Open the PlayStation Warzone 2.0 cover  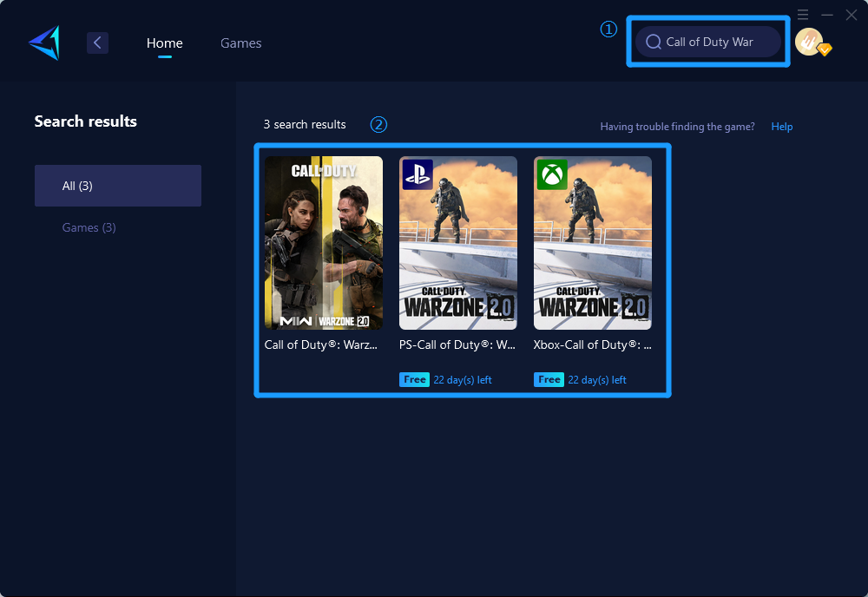click(x=457, y=243)
